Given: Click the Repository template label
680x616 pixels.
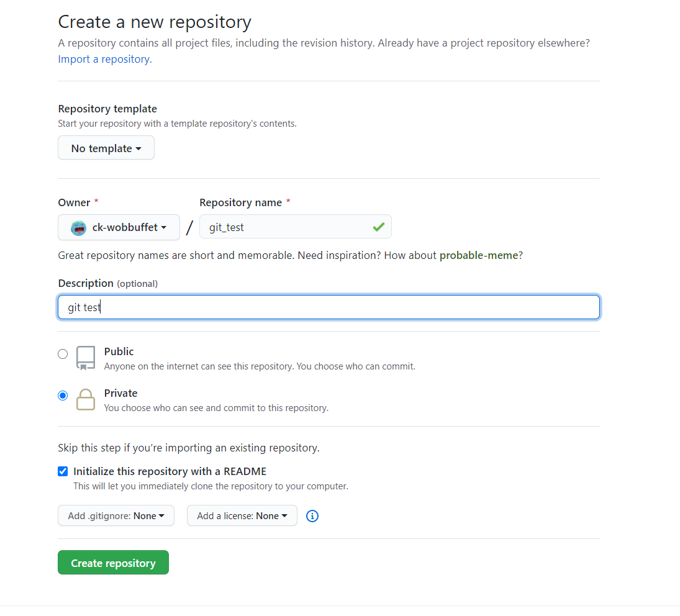Looking at the screenshot, I should pos(107,109).
